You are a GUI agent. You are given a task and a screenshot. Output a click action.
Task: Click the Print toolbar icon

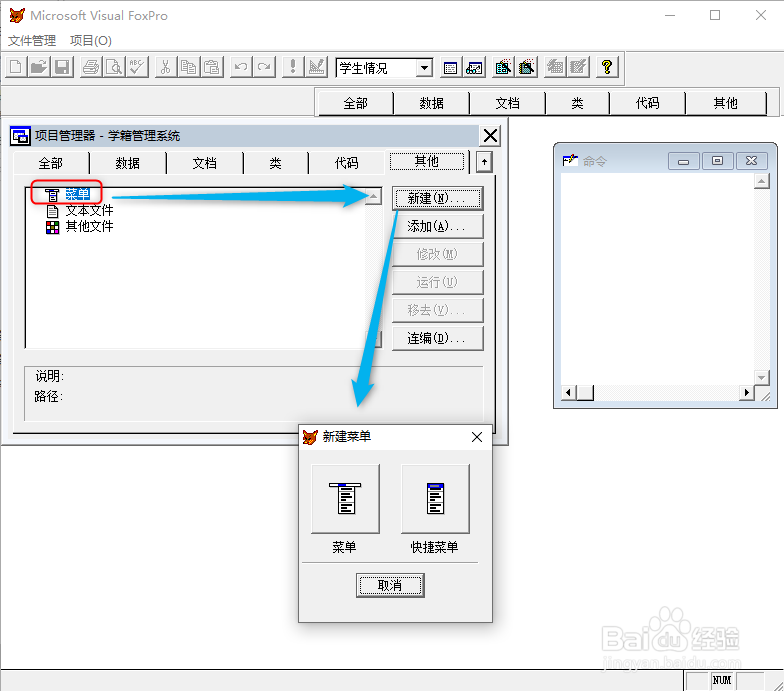[91, 67]
